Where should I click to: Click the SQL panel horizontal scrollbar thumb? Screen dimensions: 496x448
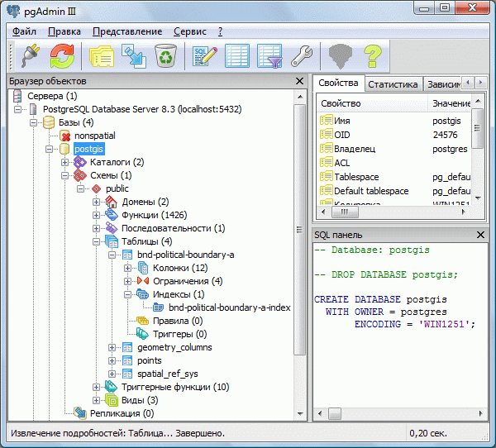tap(335, 413)
